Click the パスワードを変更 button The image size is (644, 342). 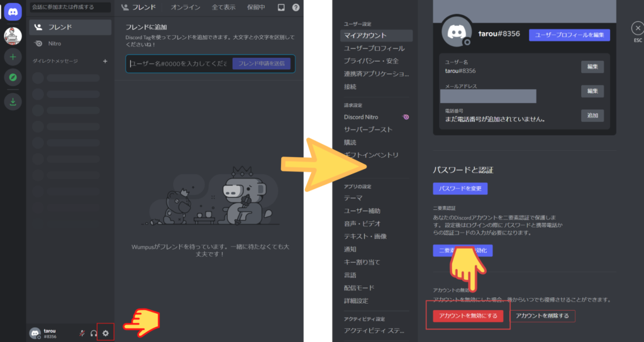pos(460,189)
